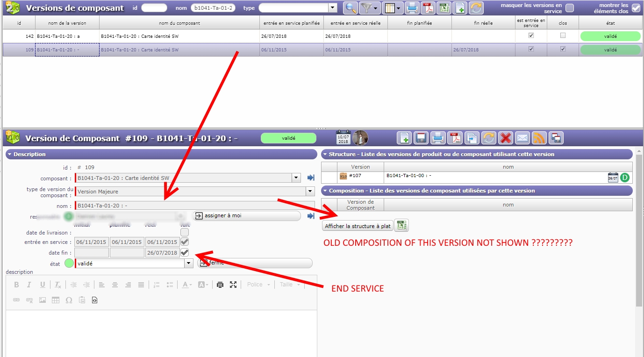Export detail of version #109 to PDF
This screenshot has height=357, width=644.
(x=455, y=138)
